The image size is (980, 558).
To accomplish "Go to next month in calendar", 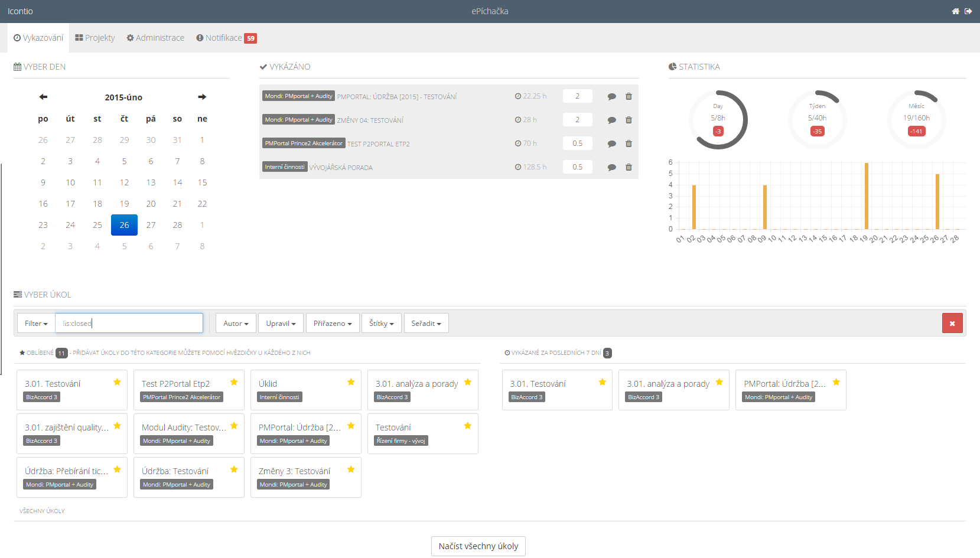I will tap(202, 97).
